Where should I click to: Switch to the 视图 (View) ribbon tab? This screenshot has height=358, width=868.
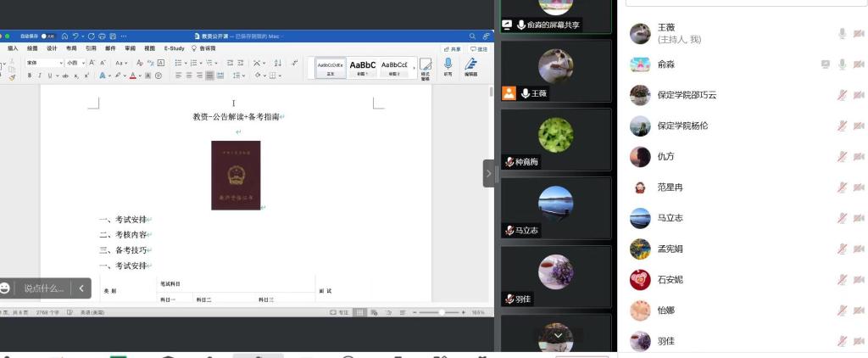point(149,48)
